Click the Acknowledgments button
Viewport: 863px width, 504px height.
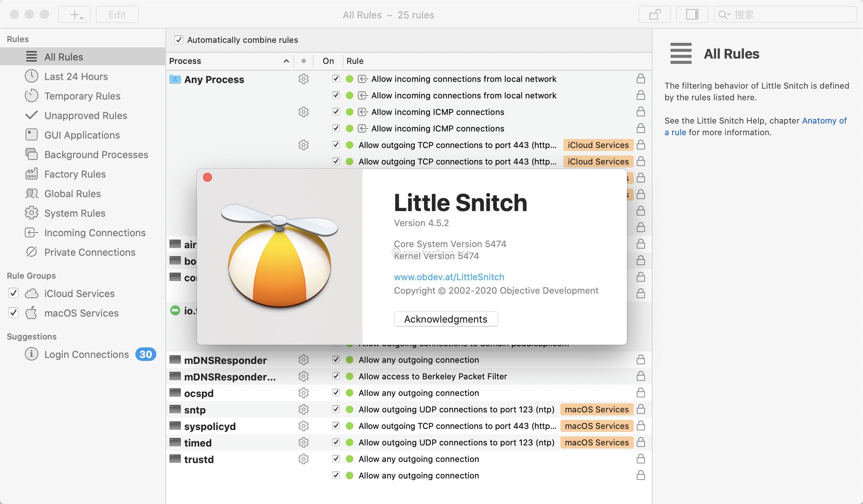(446, 318)
